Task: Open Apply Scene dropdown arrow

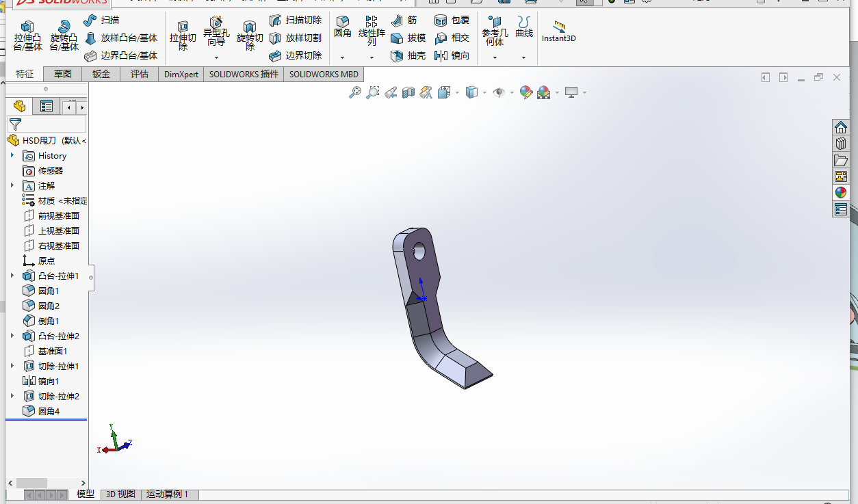Action: point(558,93)
